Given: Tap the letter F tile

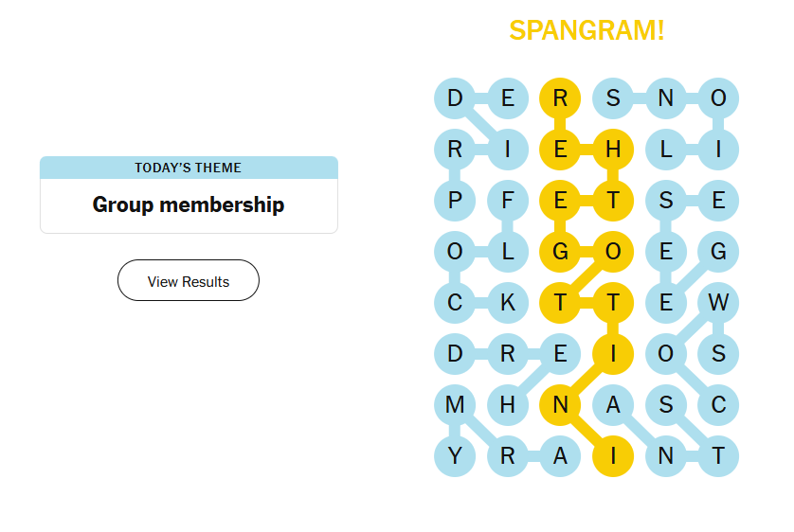Looking at the screenshot, I should [508, 200].
